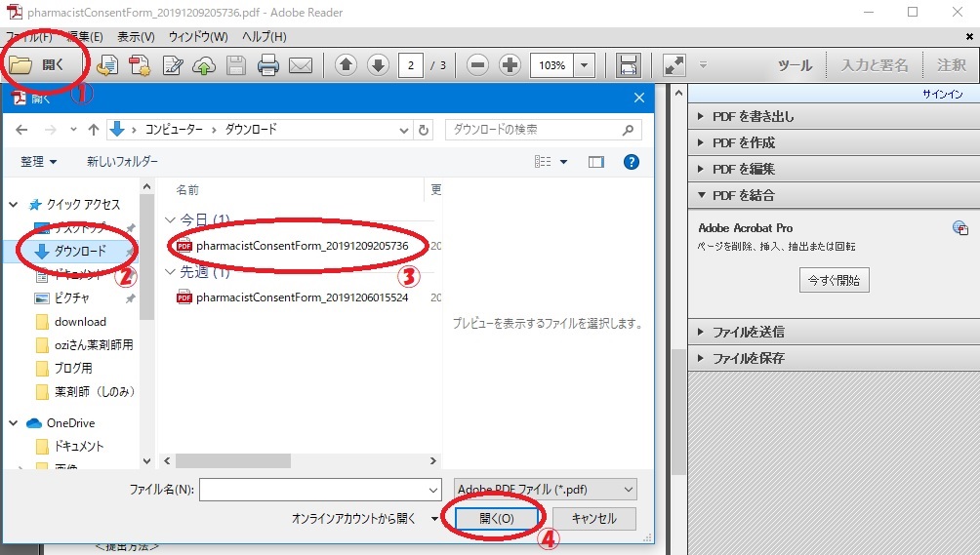The width and height of the screenshot is (980, 555).
Task: Click the ファイル名 input field
Action: click(320, 489)
